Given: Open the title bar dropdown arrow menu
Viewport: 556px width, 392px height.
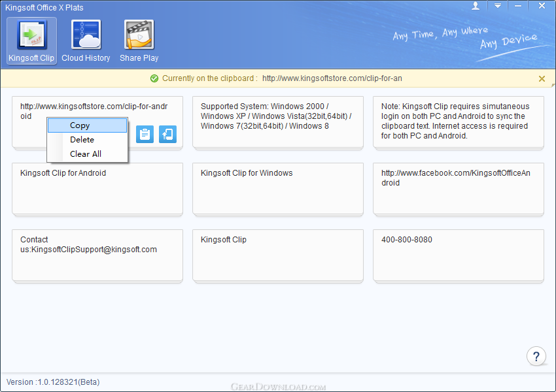Looking at the screenshot, I should click(x=498, y=6).
